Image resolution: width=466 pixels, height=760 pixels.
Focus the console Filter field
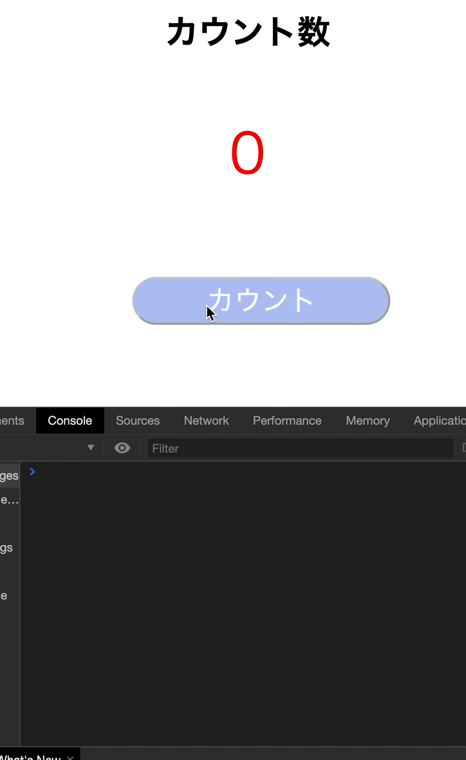tap(301, 448)
